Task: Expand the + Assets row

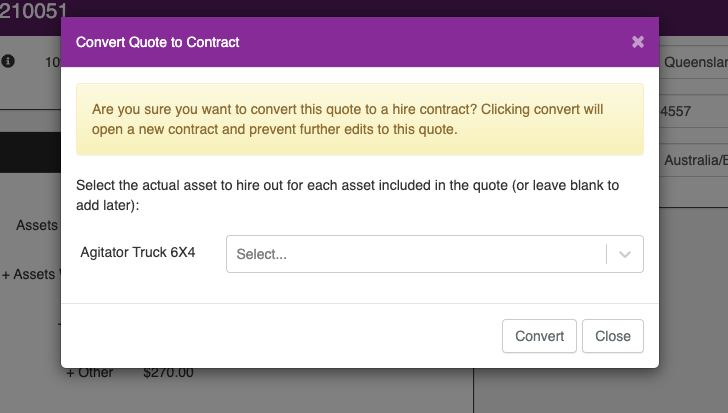Action: (x=29, y=274)
